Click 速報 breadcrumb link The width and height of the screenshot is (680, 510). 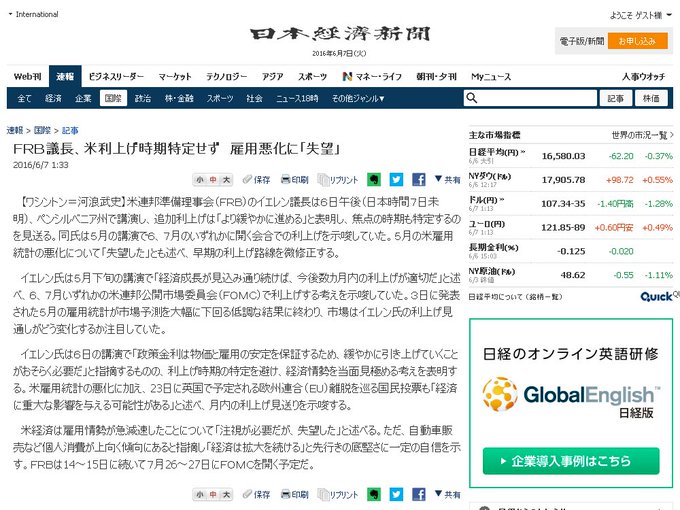click(15, 130)
